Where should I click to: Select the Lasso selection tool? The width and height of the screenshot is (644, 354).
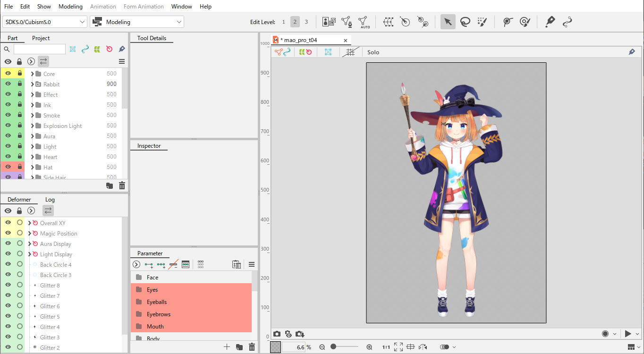click(x=465, y=22)
